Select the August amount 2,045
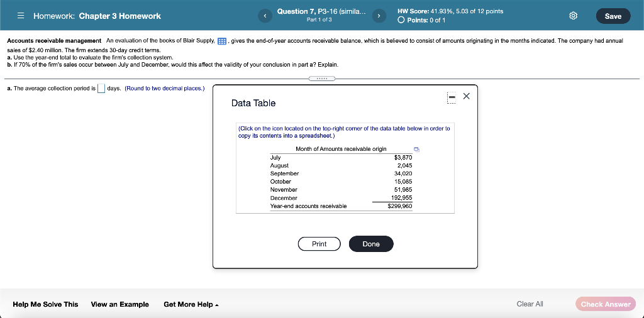Viewport: 644px width, 318px height. (x=404, y=165)
